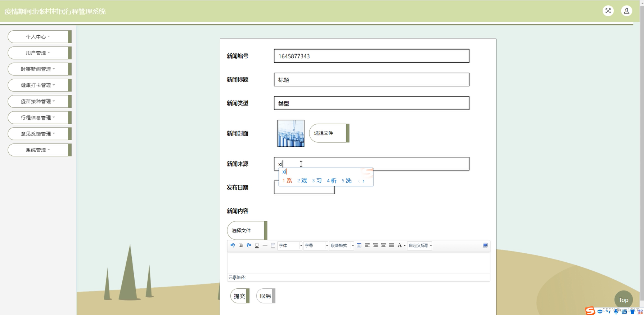644x315 pixels.
Task: Click the blank page icon in editor toolbar
Action: click(273, 245)
